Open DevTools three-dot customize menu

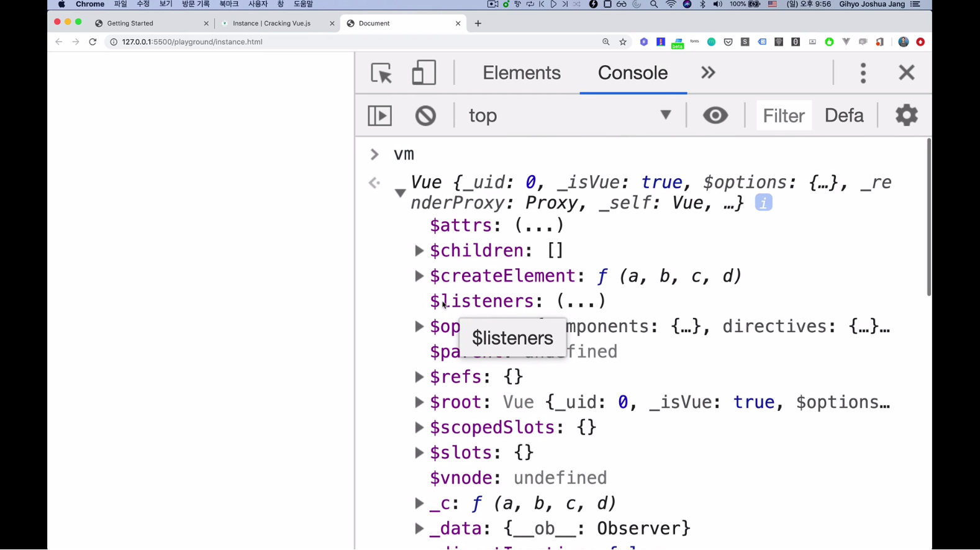tap(863, 73)
